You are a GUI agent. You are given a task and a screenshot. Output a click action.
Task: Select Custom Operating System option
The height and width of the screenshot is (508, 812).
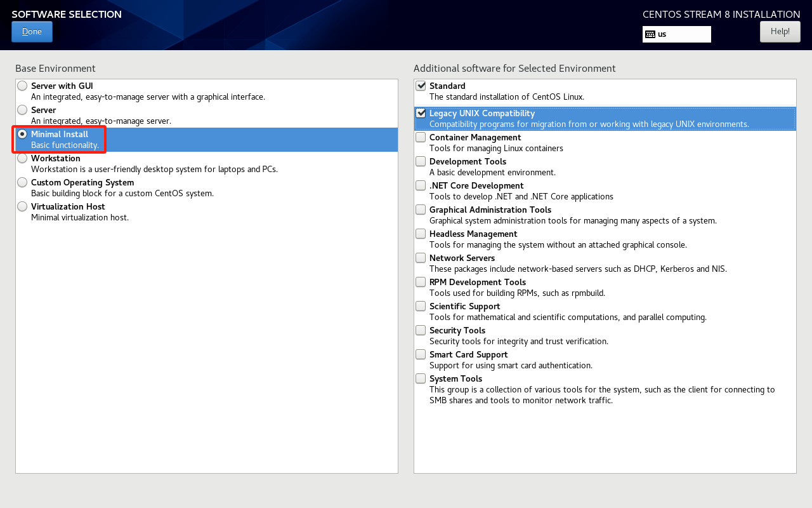23,182
